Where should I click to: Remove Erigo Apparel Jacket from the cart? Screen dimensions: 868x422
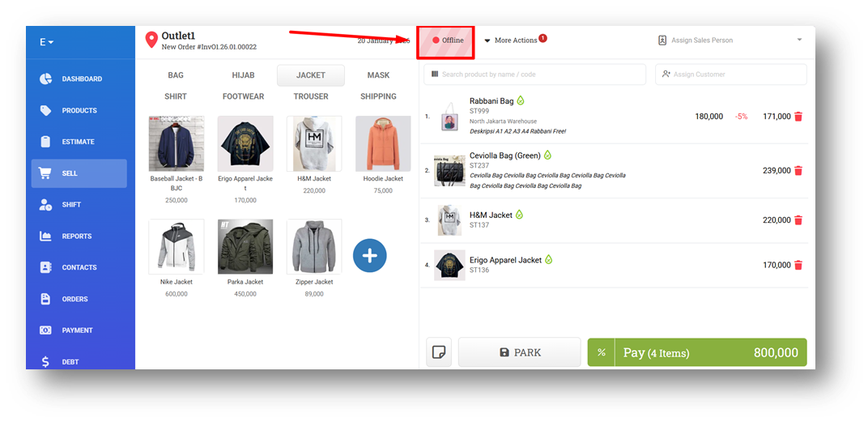[798, 266]
